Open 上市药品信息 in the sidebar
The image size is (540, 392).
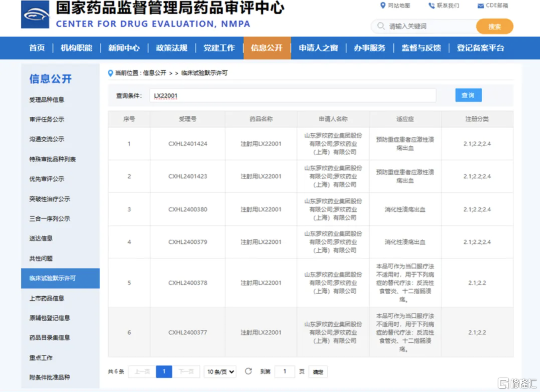(x=46, y=298)
